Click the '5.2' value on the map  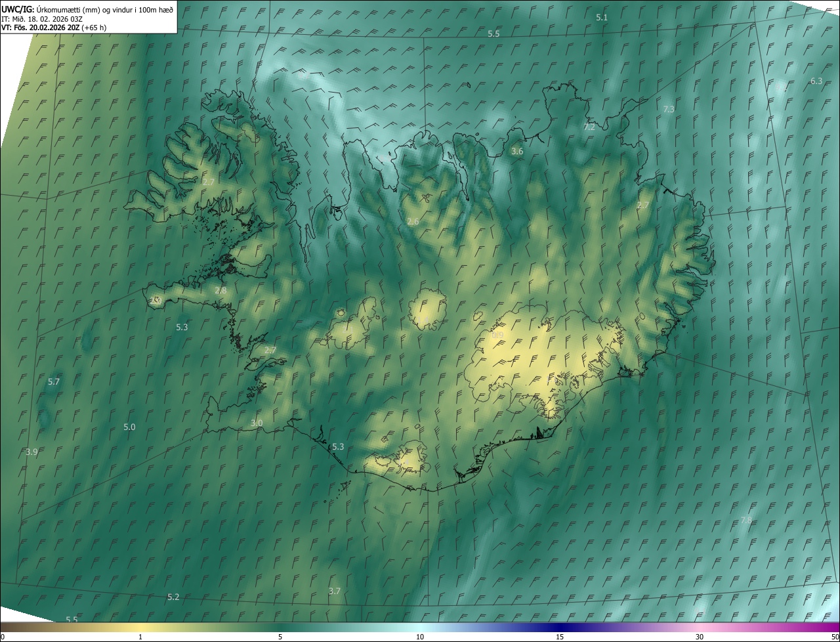[173, 597]
